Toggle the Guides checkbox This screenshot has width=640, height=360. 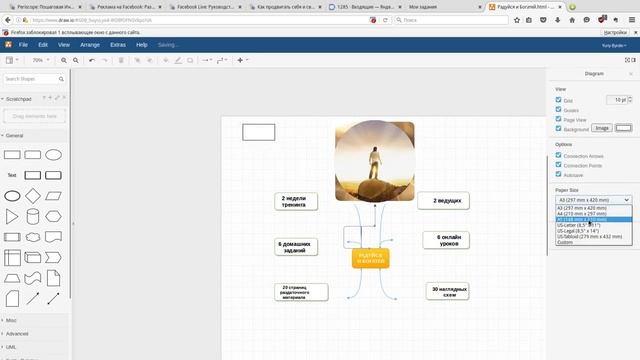pyautogui.click(x=558, y=109)
